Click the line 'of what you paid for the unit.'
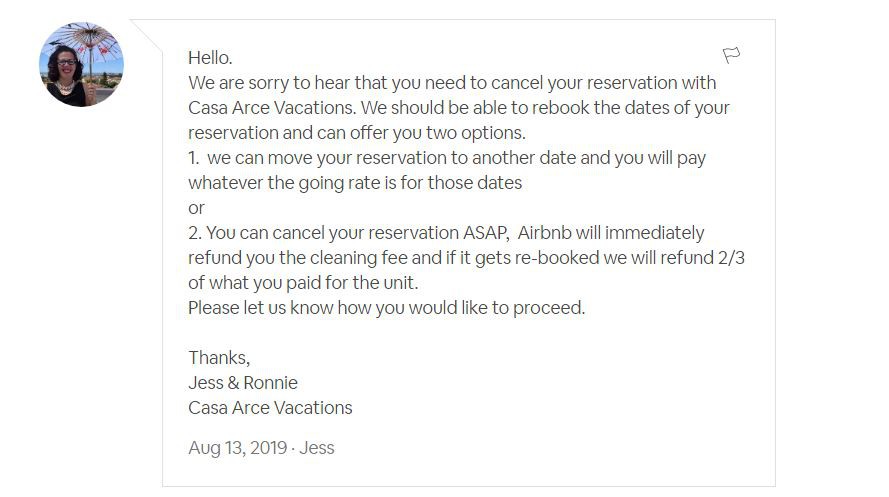889x497 pixels. [x=303, y=283]
